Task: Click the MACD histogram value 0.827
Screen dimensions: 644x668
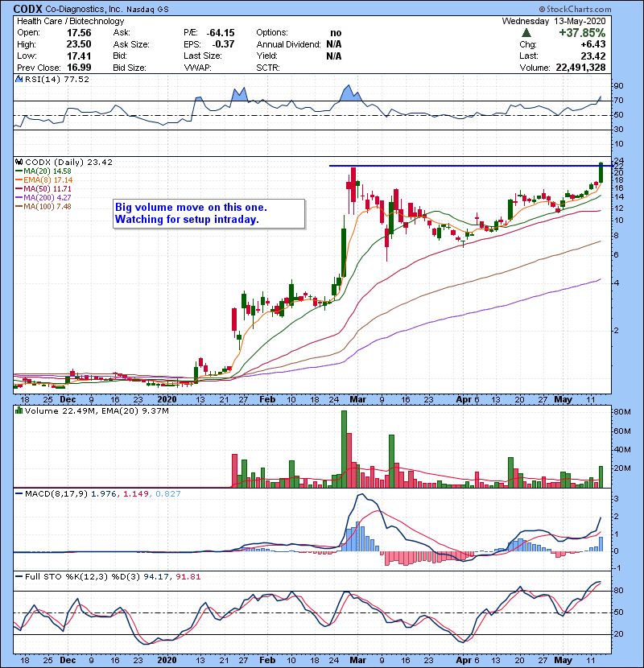Action: pos(168,494)
